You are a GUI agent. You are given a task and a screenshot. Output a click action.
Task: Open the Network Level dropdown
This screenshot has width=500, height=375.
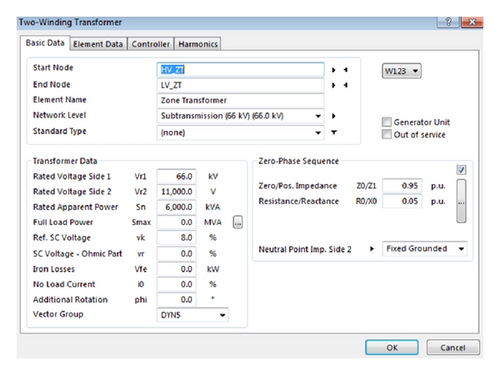(240, 116)
